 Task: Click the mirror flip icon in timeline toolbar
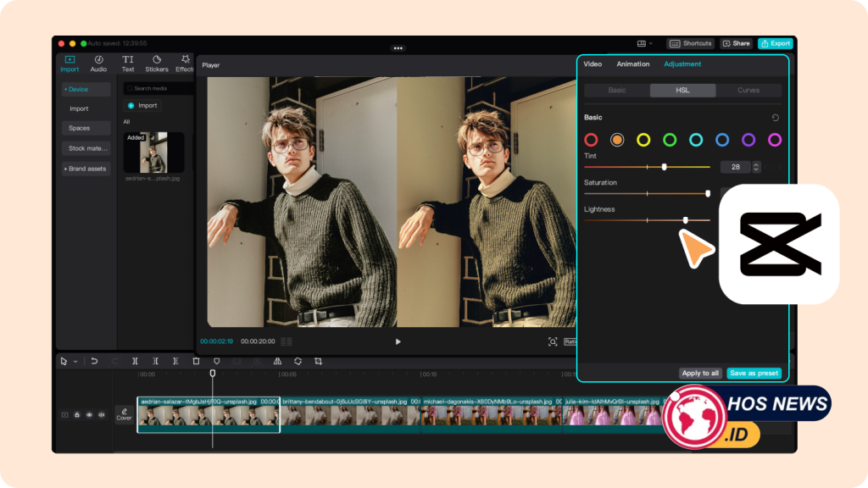click(277, 361)
